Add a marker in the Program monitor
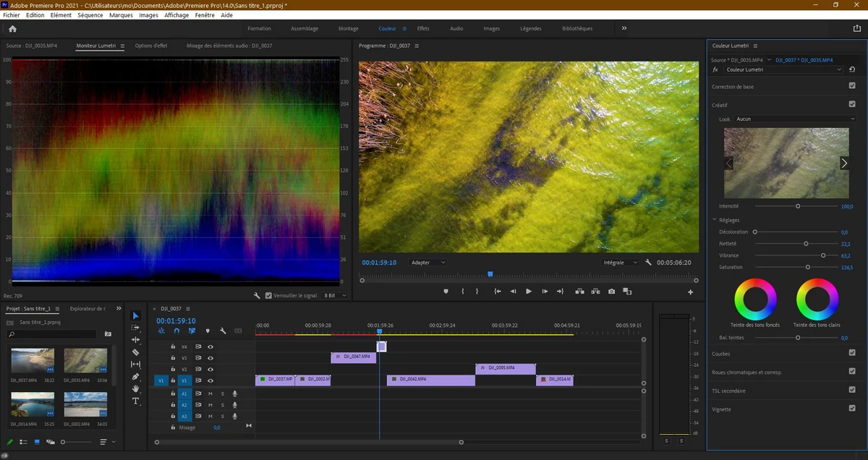The image size is (868, 460). pos(446,291)
